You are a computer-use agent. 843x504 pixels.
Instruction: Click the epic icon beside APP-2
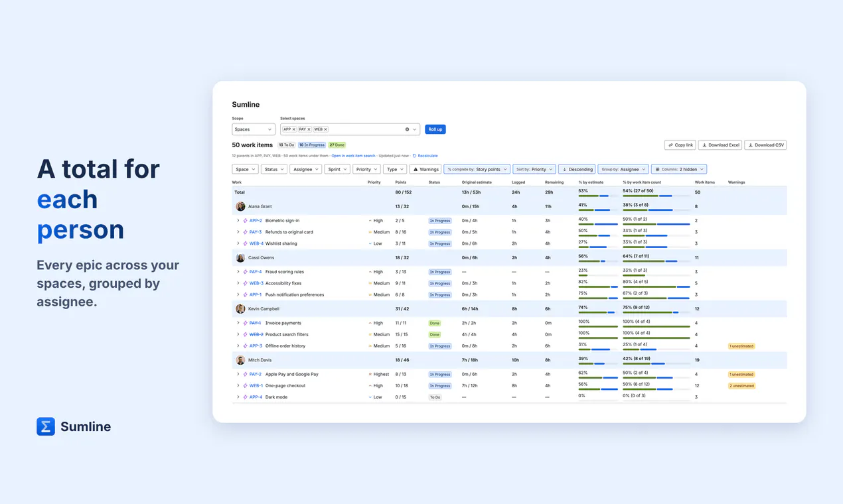(246, 221)
